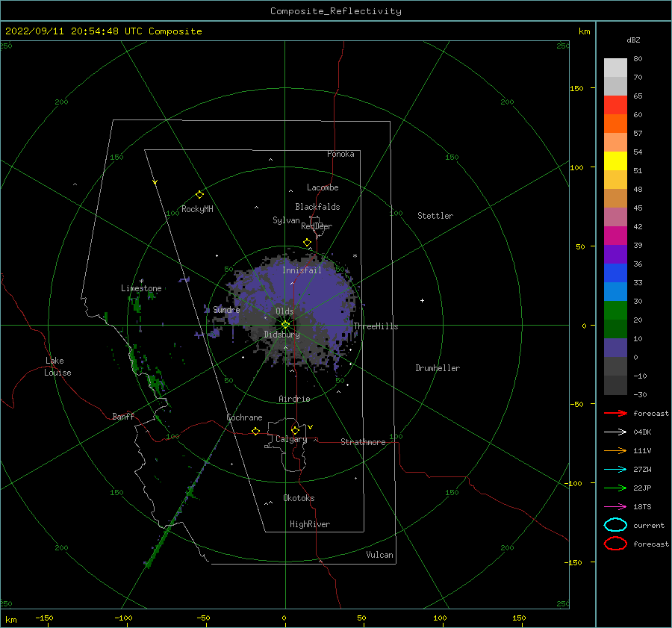This screenshot has width=672, height=628.
Task: Click the Sylvan label
Action: coord(286,220)
